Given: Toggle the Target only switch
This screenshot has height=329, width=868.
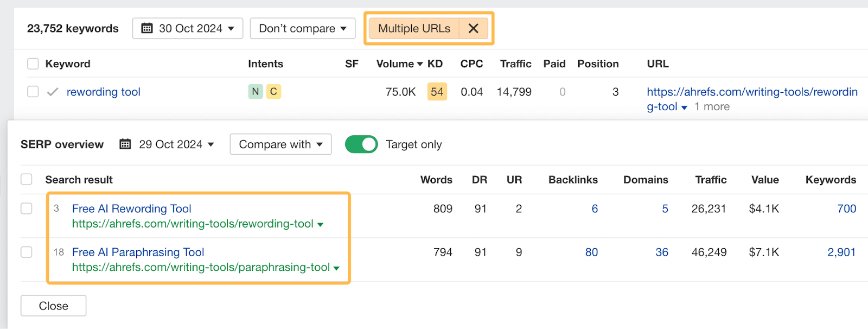Looking at the screenshot, I should pyautogui.click(x=361, y=144).
